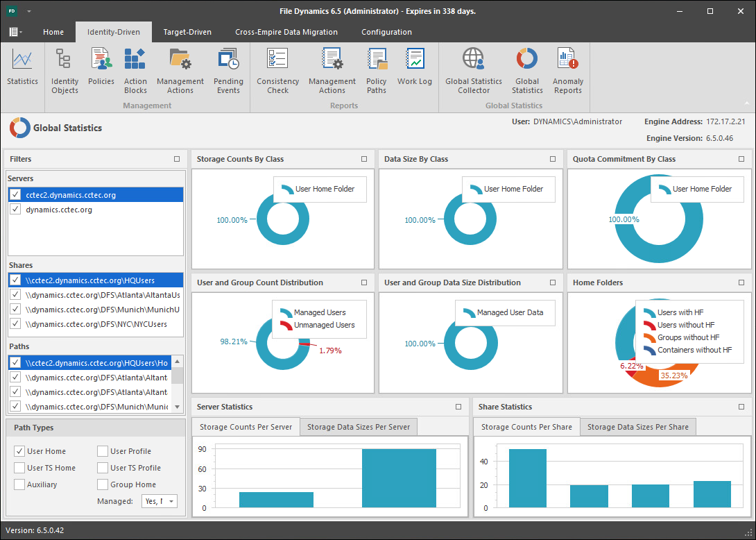Open Anomaly Reports
This screenshot has height=540, width=756.
567,71
